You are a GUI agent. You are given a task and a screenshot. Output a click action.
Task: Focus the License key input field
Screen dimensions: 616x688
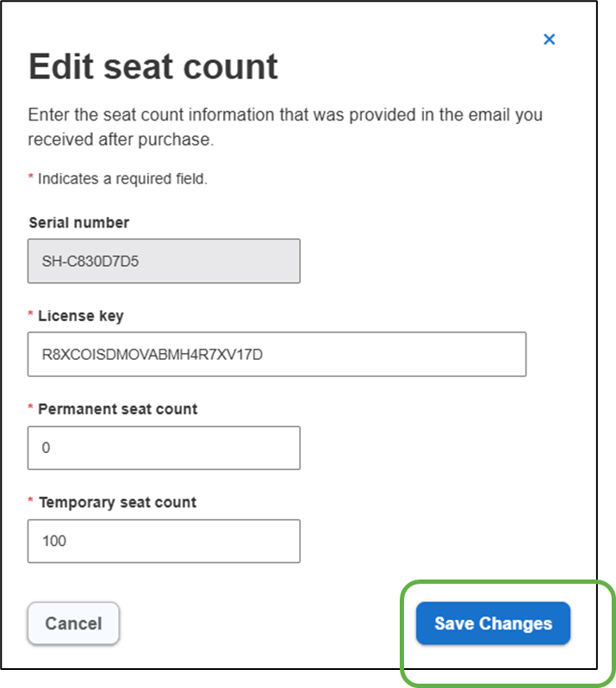[x=277, y=354]
